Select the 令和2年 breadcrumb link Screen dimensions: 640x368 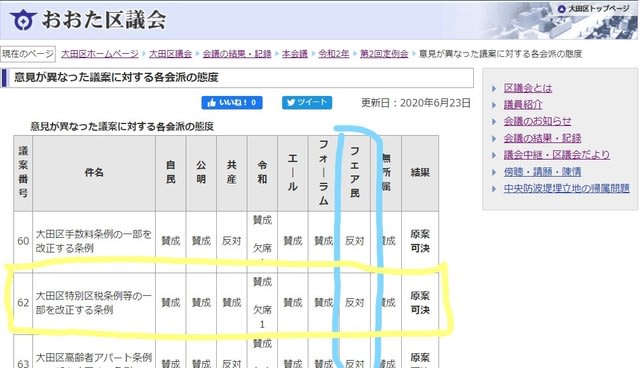coord(333,54)
